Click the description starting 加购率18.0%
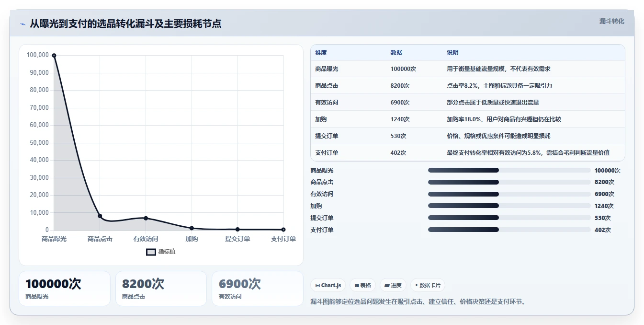Viewport: 644px width, 325px height. [504, 119]
